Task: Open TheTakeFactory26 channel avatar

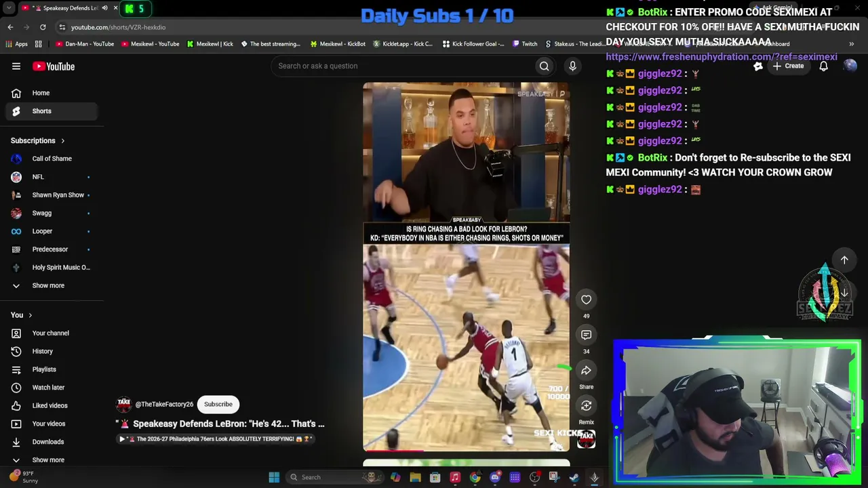Action: (123, 405)
